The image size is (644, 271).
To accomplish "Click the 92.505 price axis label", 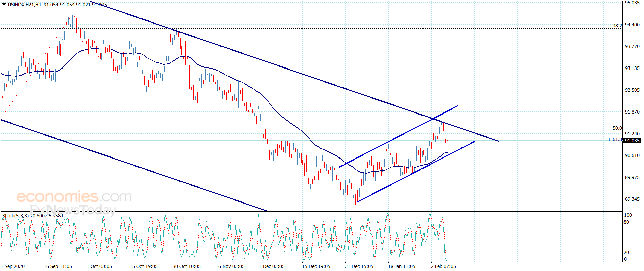I will pyautogui.click(x=632, y=90).
